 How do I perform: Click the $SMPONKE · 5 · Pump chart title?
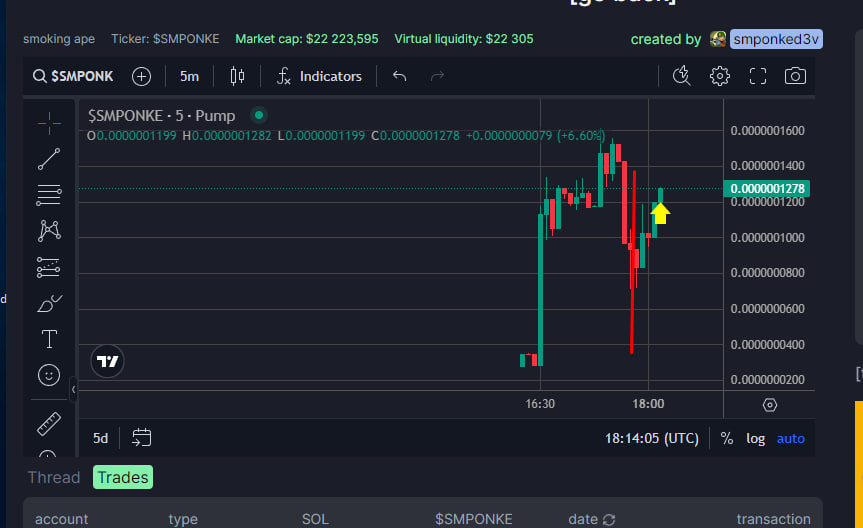tap(161, 116)
